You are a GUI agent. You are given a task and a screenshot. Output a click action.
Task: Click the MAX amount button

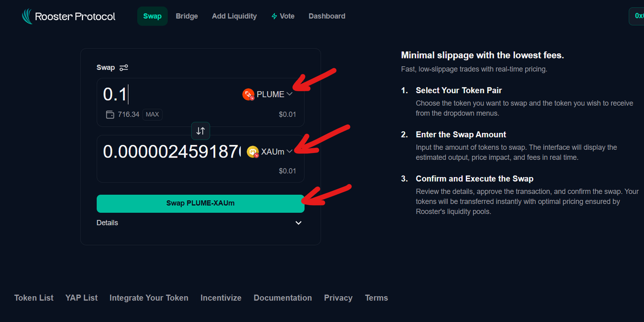tap(152, 114)
